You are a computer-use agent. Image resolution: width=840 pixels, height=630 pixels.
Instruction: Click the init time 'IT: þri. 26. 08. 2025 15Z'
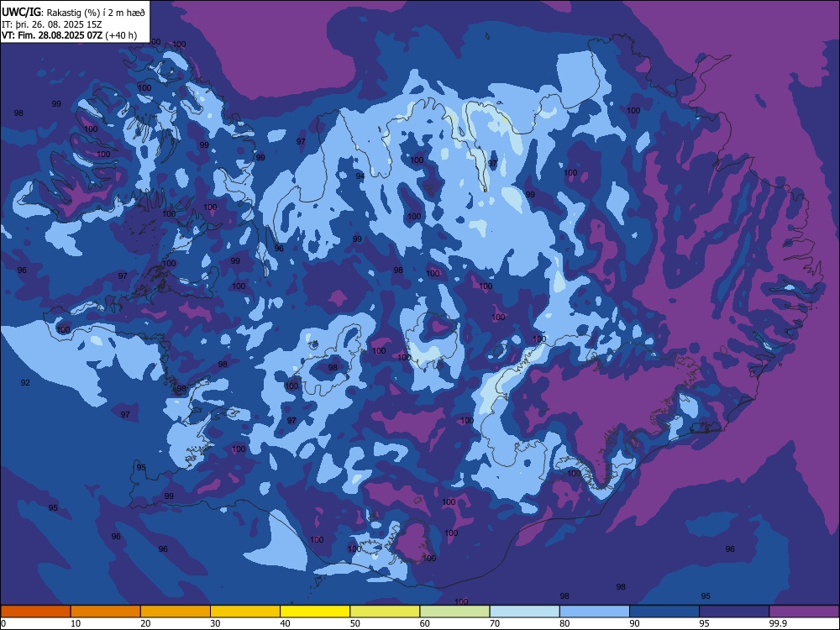(x=51, y=24)
